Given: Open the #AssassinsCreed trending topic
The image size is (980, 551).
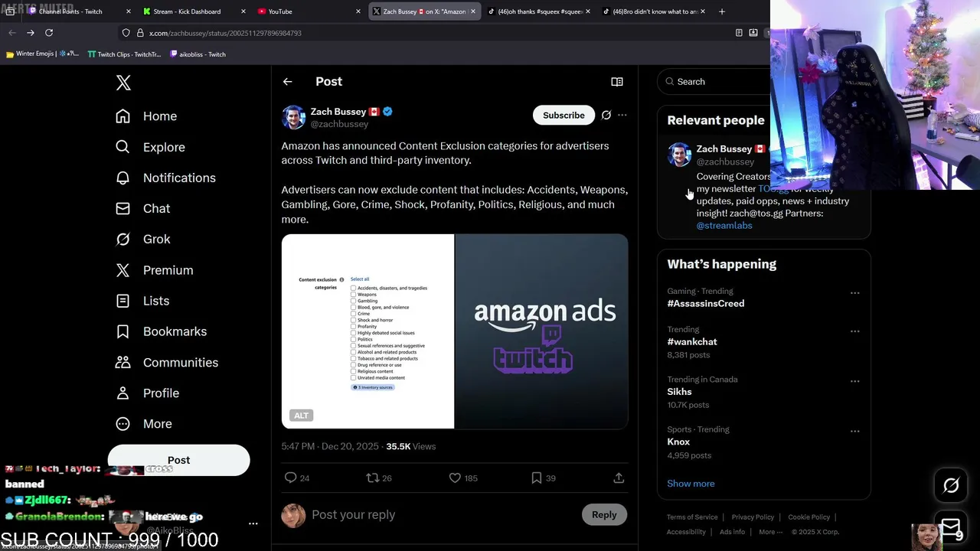Looking at the screenshot, I should (705, 304).
